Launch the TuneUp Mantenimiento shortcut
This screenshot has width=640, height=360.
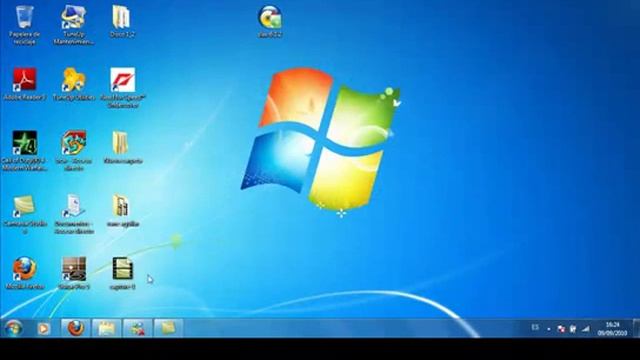coord(73,24)
